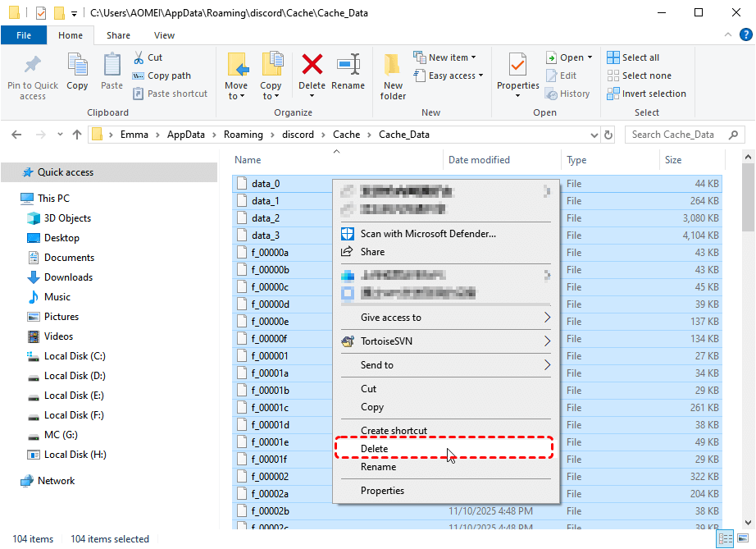Viewport: 756px width, 549px height.
Task: Click the Rename icon in Organize group
Action: pos(348,66)
